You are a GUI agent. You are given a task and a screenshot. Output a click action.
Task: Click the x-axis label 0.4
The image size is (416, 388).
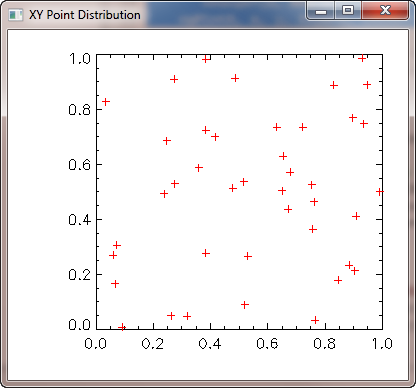click(x=210, y=344)
